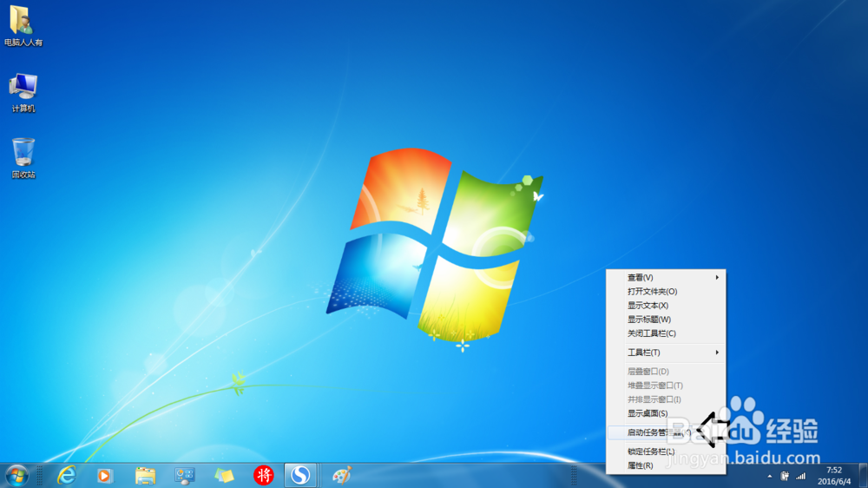Toggle 显示标题(W) menu entry
This screenshot has height=488, width=868.
[x=666, y=320]
